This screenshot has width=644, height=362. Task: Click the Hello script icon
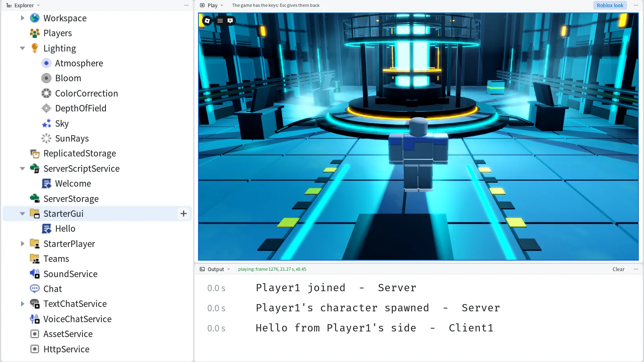pos(47,228)
